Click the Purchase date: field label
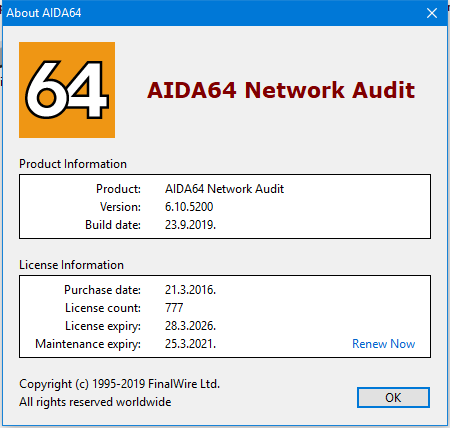The width and height of the screenshot is (450, 428). tap(102, 290)
